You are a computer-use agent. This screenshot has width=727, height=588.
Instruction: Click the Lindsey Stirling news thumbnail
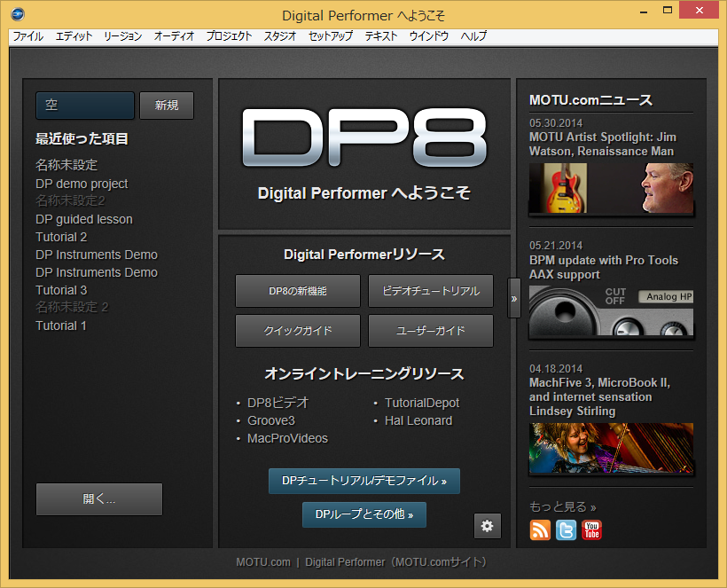click(611, 448)
